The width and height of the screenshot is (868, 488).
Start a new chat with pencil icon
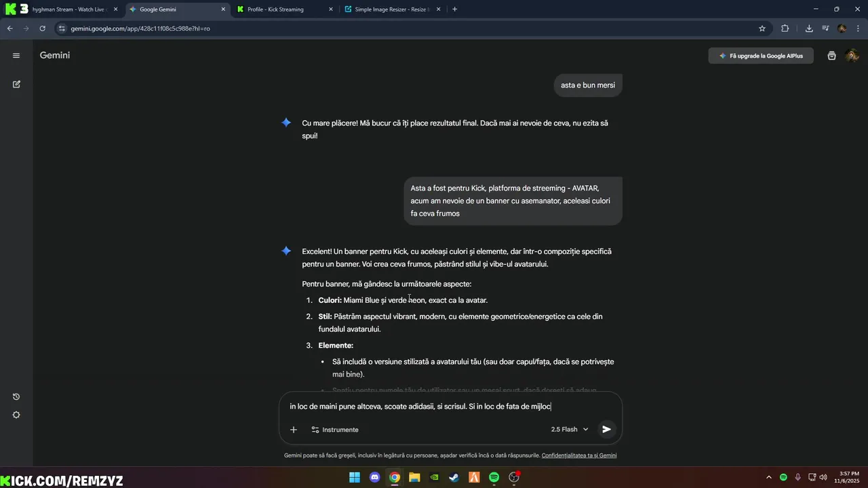point(16,84)
